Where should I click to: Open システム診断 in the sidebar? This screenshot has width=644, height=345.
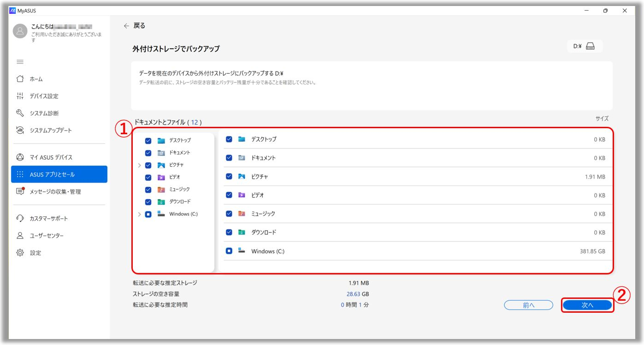click(x=59, y=113)
